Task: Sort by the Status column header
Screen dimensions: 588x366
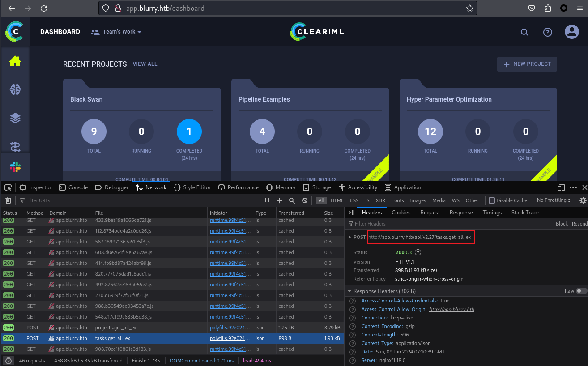Action: click(x=12, y=213)
